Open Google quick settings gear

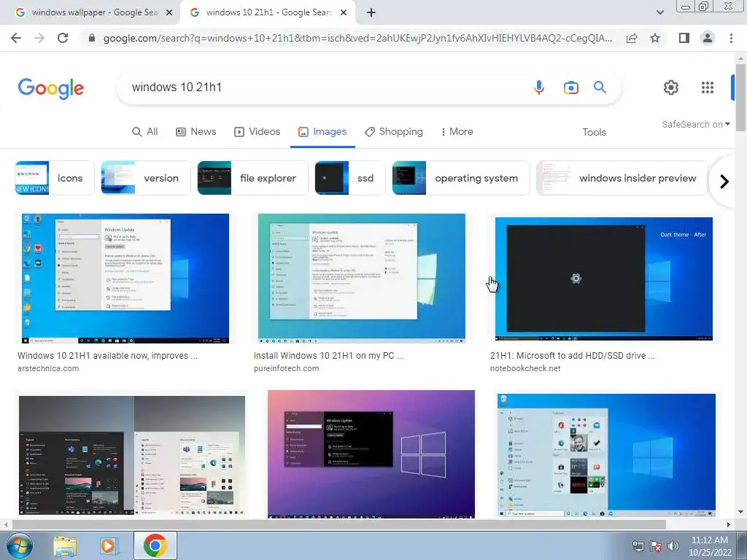point(671,87)
